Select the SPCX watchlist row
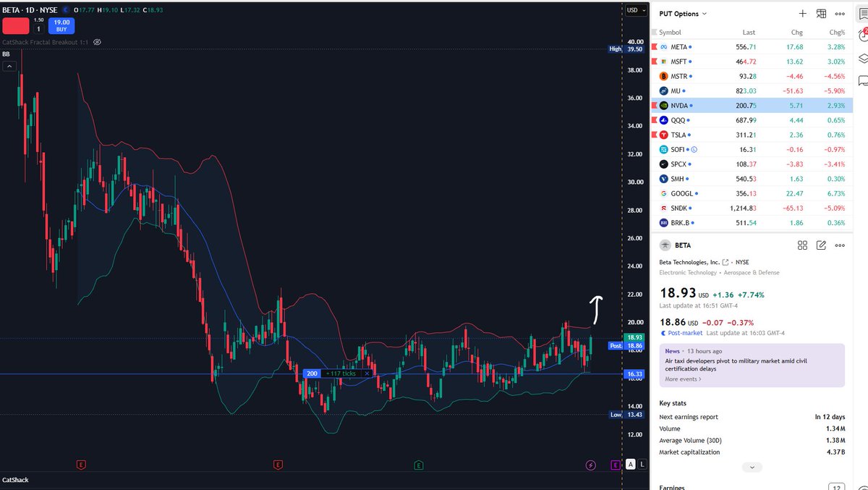The width and height of the screenshot is (868, 490). tap(752, 164)
